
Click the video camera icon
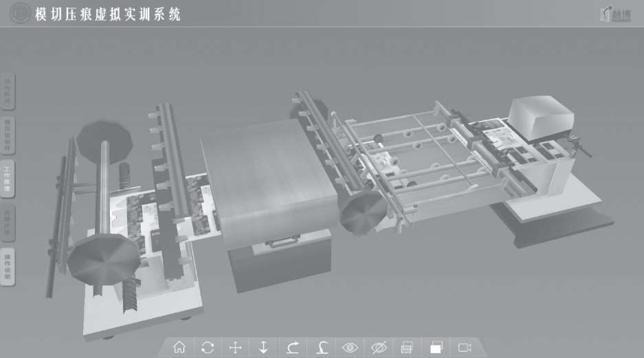pyautogui.click(x=465, y=348)
